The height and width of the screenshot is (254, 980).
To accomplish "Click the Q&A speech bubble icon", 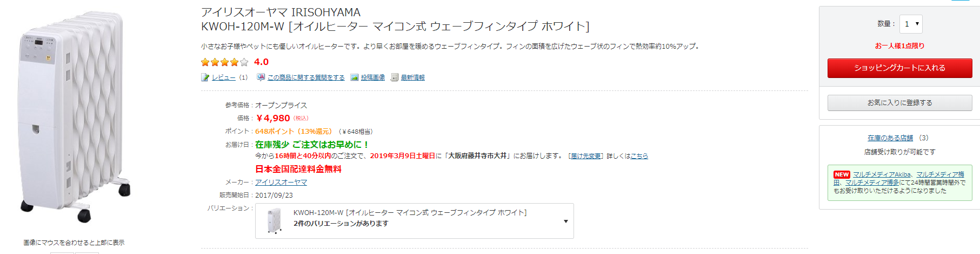I will coord(261,77).
